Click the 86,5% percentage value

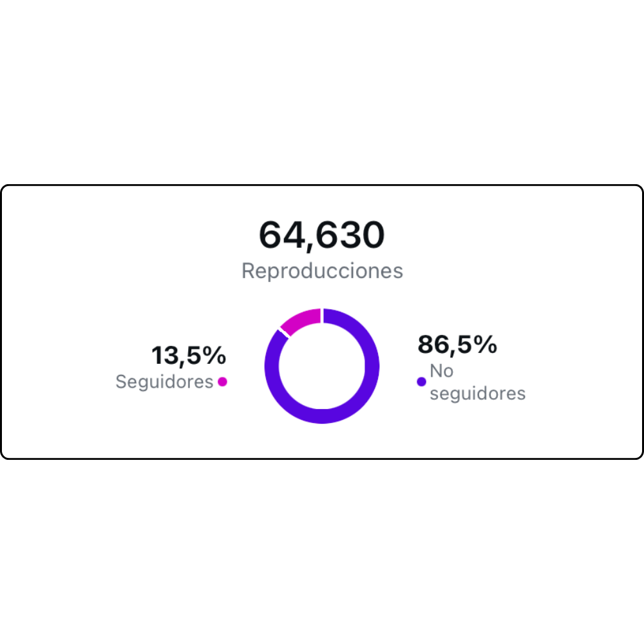coord(457,345)
